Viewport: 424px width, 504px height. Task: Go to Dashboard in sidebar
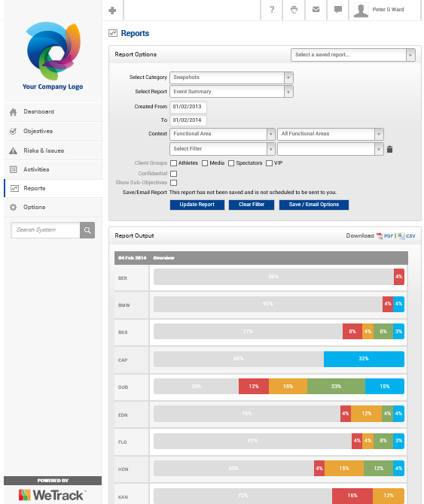[53, 112]
